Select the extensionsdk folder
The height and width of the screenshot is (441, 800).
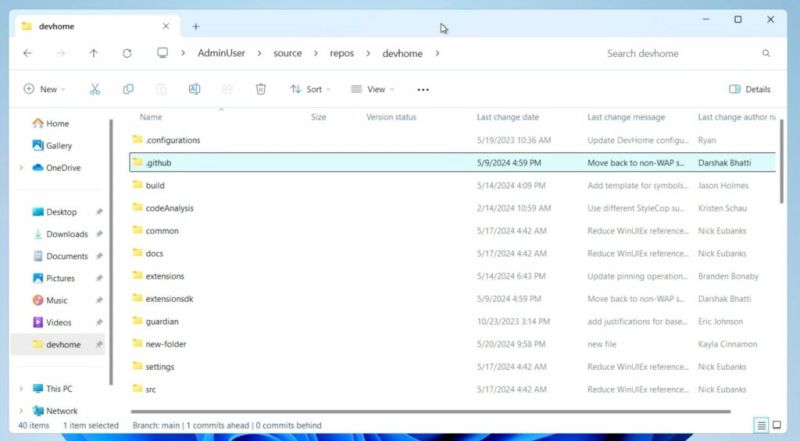(x=169, y=299)
